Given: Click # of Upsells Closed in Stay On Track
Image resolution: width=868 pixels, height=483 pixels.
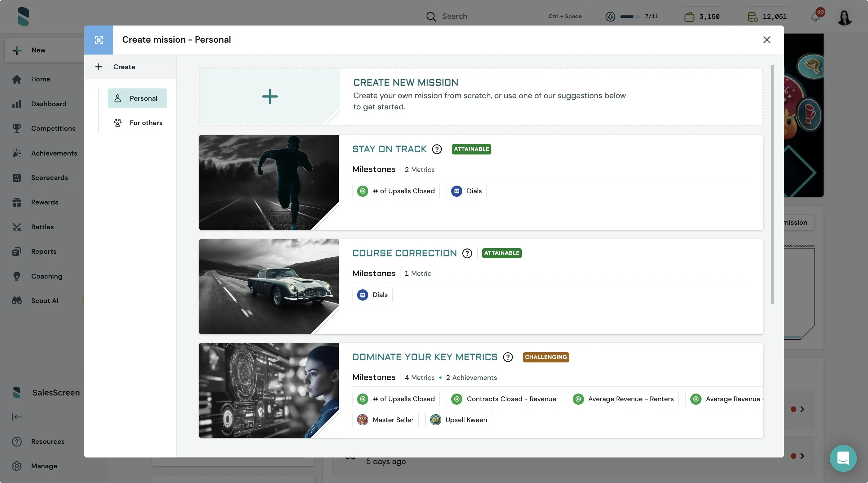Looking at the screenshot, I should click(396, 191).
